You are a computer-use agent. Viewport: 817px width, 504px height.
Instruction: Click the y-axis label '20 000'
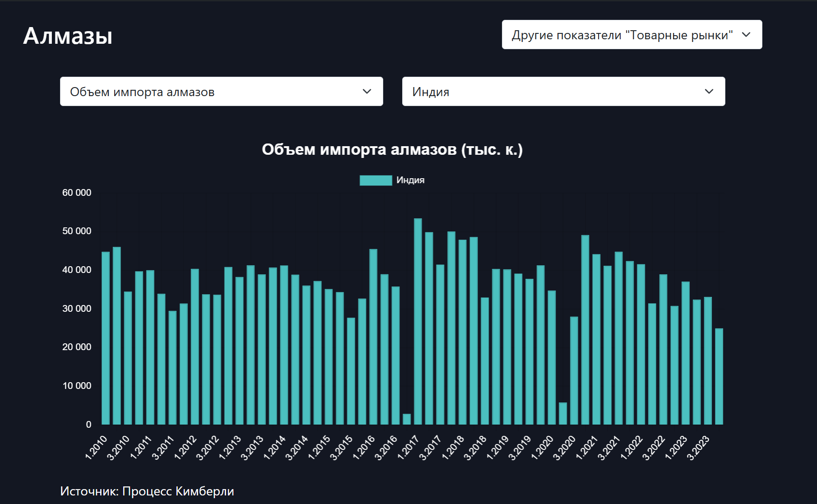tap(77, 347)
